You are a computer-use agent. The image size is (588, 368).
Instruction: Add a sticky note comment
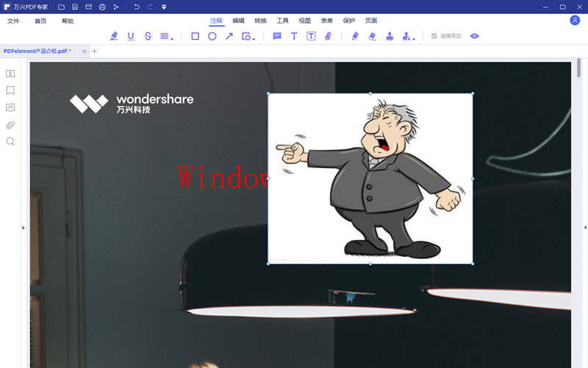point(277,36)
